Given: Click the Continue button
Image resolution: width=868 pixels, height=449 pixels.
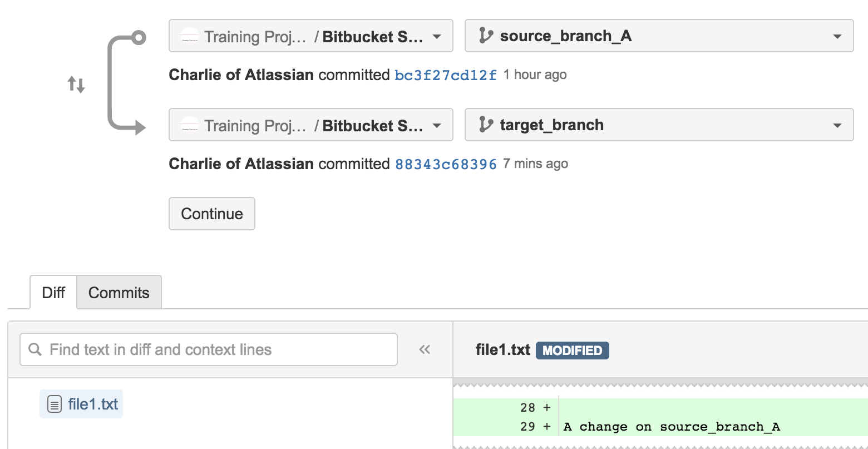Looking at the screenshot, I should pyautogui.click(x=212, y=214).
